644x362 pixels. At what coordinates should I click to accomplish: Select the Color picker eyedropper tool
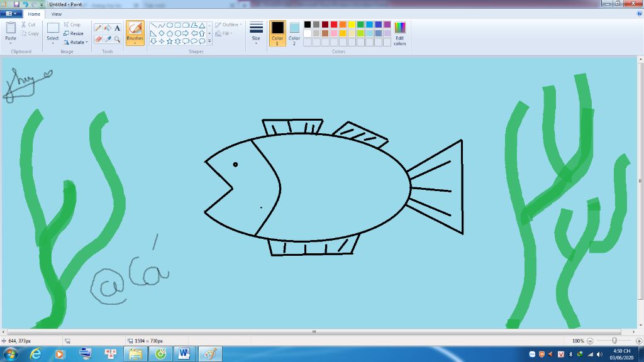pyautogui.click(x=108, y=39)
